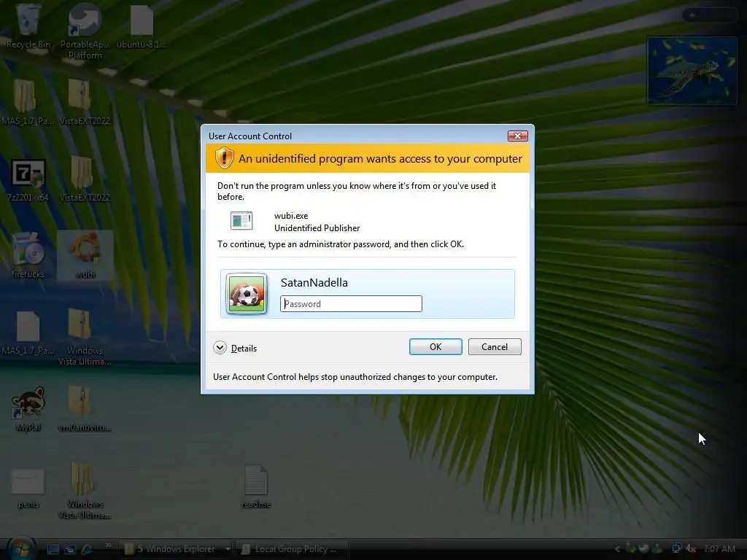This screenshot has width=747, height=560.
Task: Expand Quick Launch overflow chevron
Action: tap(108, 545)
